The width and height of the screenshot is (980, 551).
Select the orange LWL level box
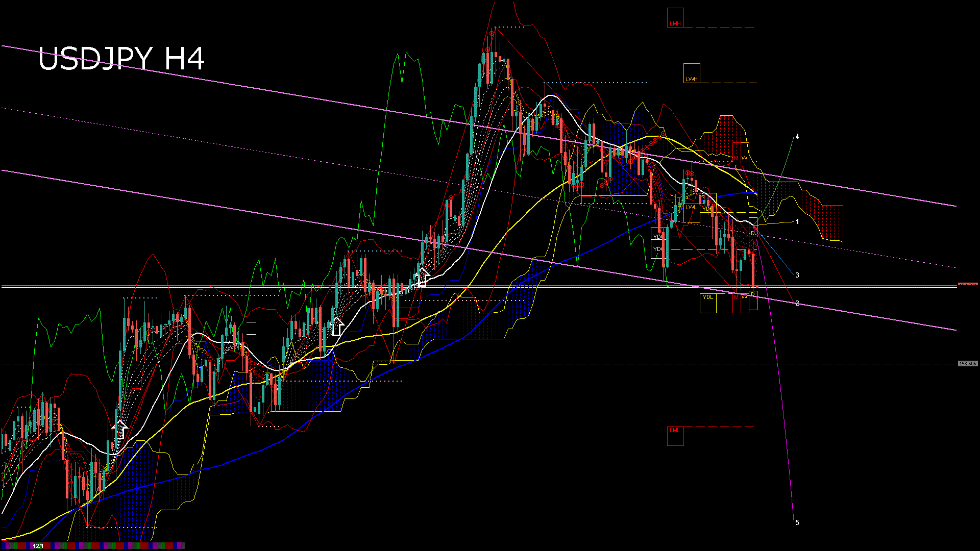click(x=691, y=213)
